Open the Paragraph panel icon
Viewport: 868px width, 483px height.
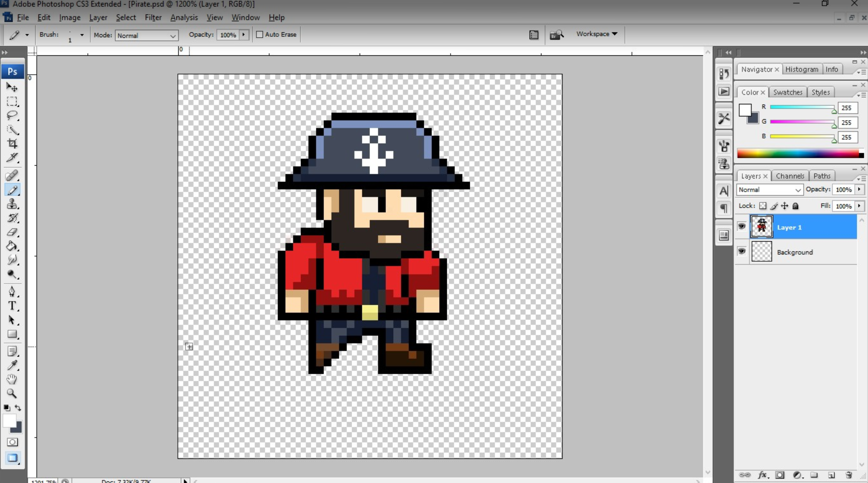(x=724, y=208)
